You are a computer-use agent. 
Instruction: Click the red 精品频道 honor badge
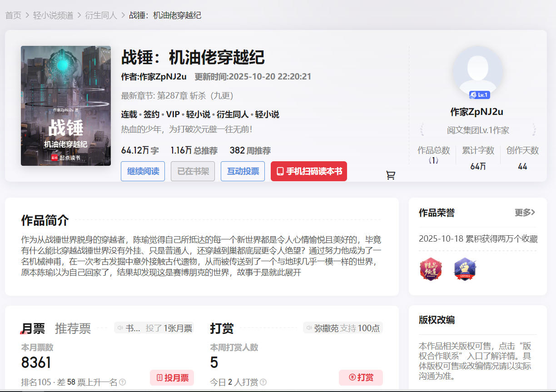[x=431, y=270]
